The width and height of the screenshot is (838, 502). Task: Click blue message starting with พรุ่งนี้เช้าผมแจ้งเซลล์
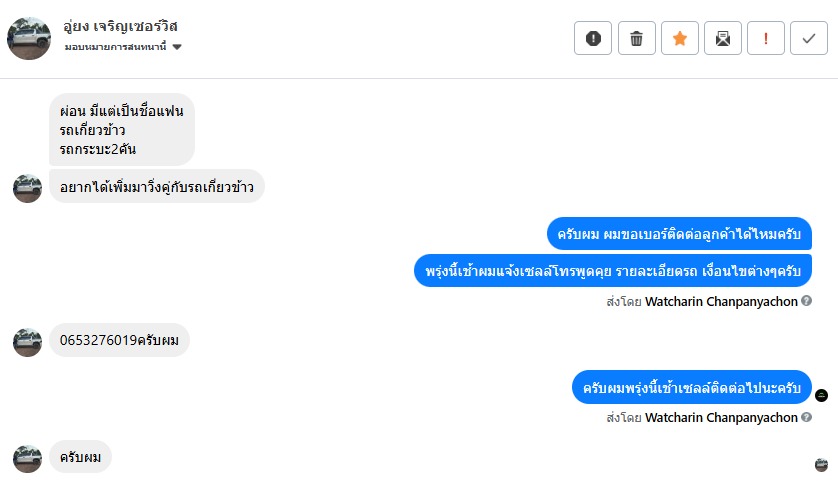613,271
